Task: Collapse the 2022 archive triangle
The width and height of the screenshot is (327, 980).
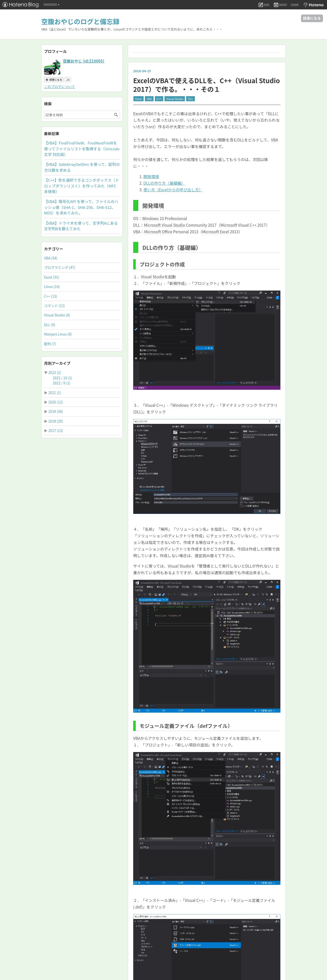Action: (x=46, y=372)
